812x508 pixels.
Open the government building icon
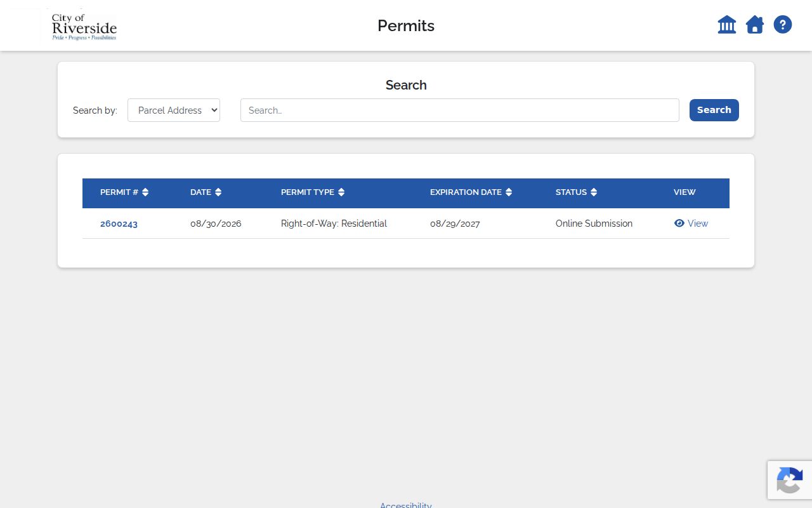point(727,25)
